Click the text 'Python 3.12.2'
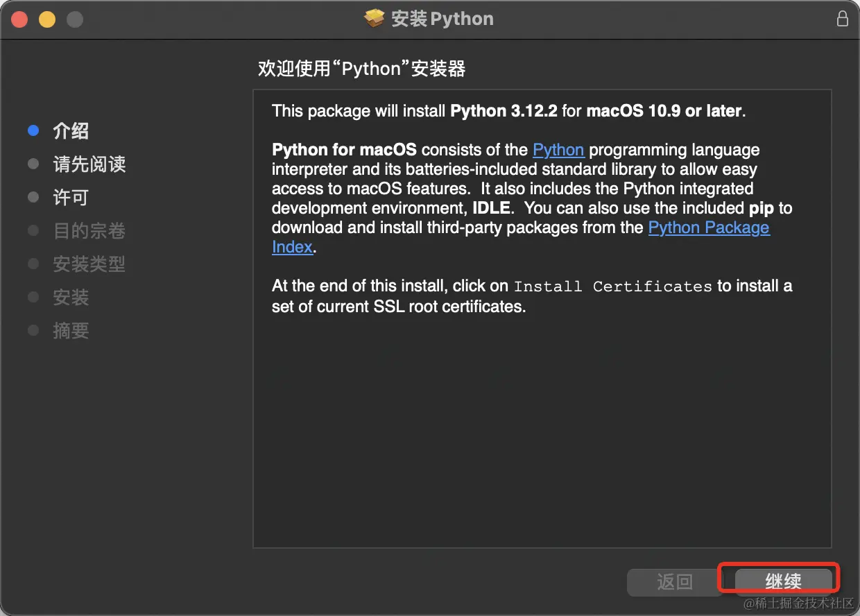 [504, 111]
